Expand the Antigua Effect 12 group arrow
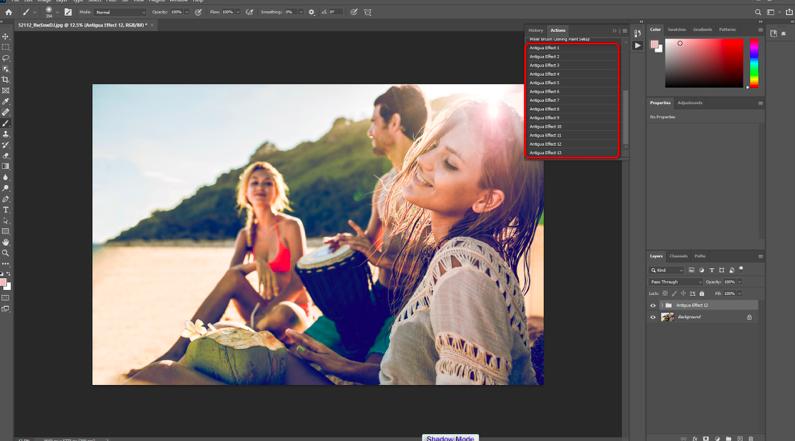The height and width of the screenshot is (441, 795). click(662, 306)
